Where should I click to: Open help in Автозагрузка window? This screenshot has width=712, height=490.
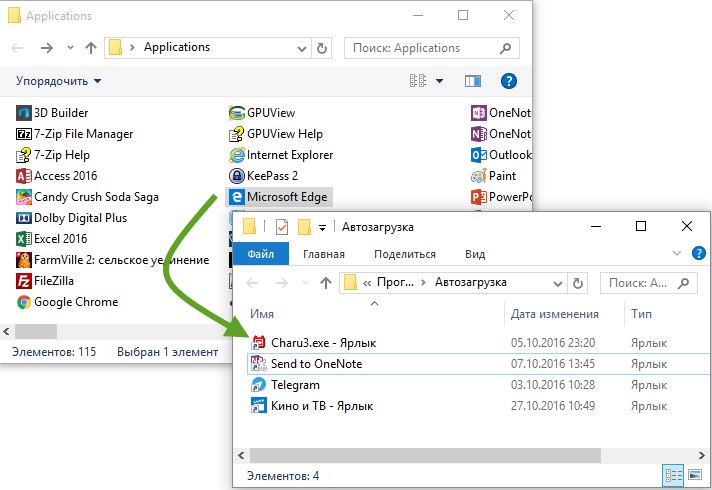[x=698, y=253]
